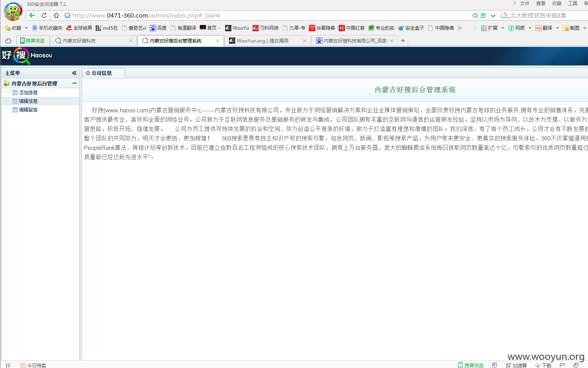Image resolution: width=588 pixels, height=368 pixels.
Task: Open the 中国红客 bookmark
Action: [352, 28]
